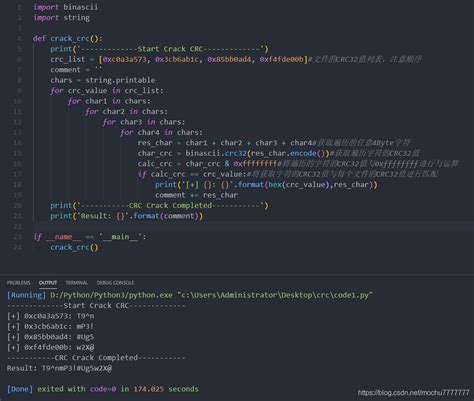Click the [Running] label in the output
This screenshot has width=474, height=401.
click(26, 295)
